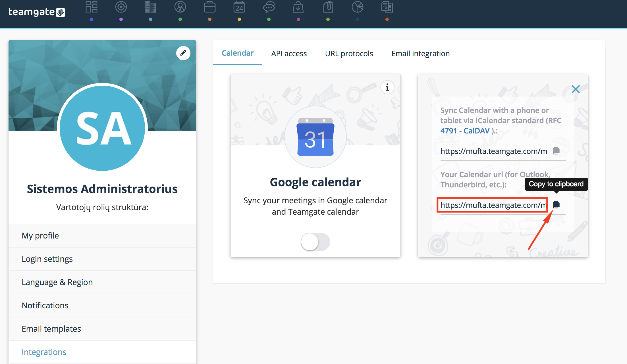Click the Sistemos Administratorius name
This screenshot has height=364, width=627.
click(x=102, y=189)
